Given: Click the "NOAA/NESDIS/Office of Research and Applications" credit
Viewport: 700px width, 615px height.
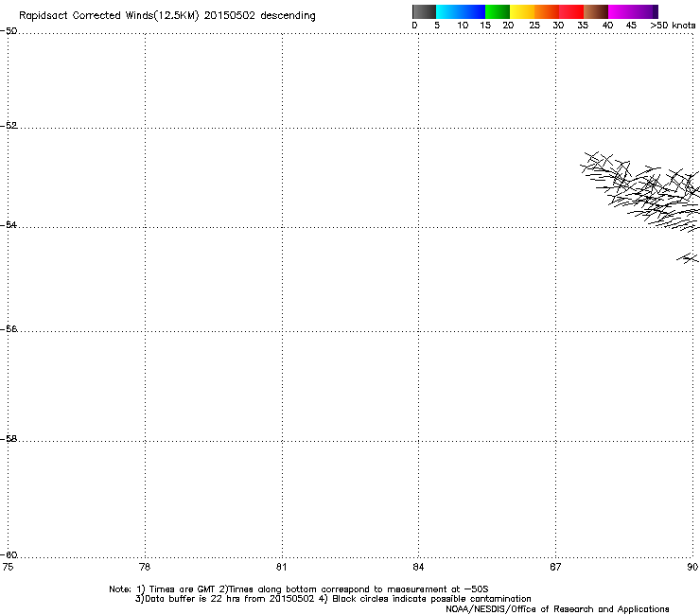Looking at the screenshot, I should click(557, 609).
